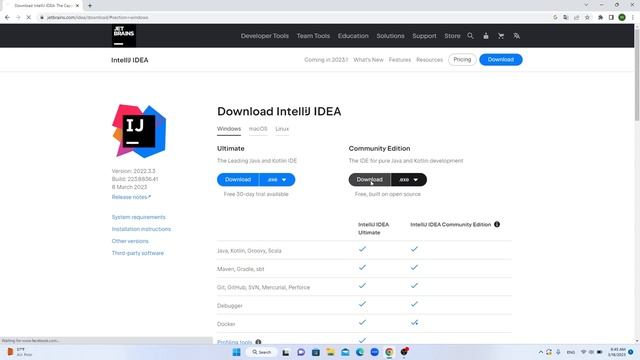Viewport: 640px width, 360px height.
Task: Open the Chrome three-dot menu
Action: [x=633, y=18]
